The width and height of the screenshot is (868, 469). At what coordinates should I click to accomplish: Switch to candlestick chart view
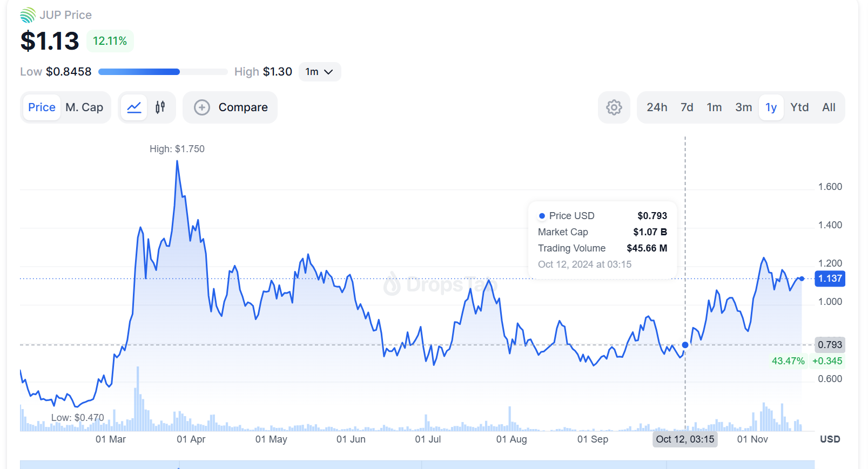(x=160, y=107)
